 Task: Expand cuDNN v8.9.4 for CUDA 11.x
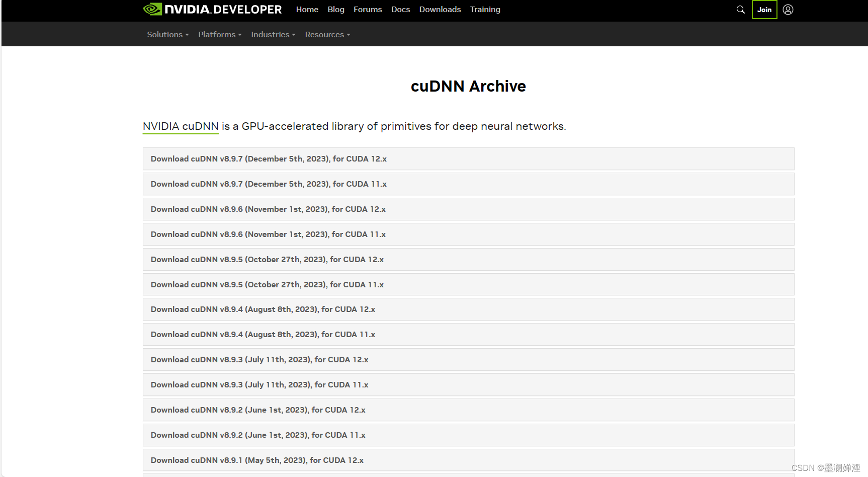coord(468,335)
